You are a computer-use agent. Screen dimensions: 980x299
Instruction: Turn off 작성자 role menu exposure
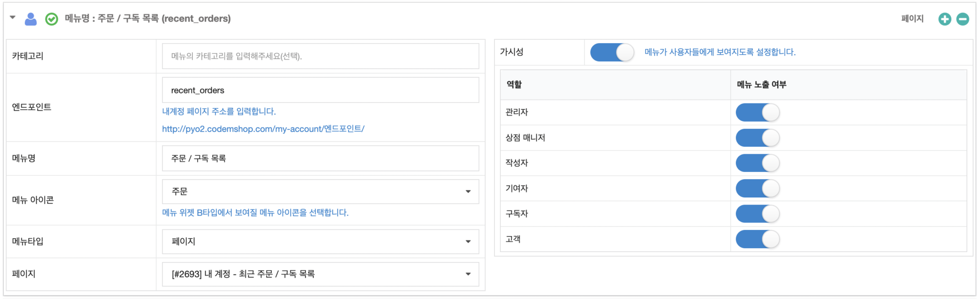[x=757, y=163]
